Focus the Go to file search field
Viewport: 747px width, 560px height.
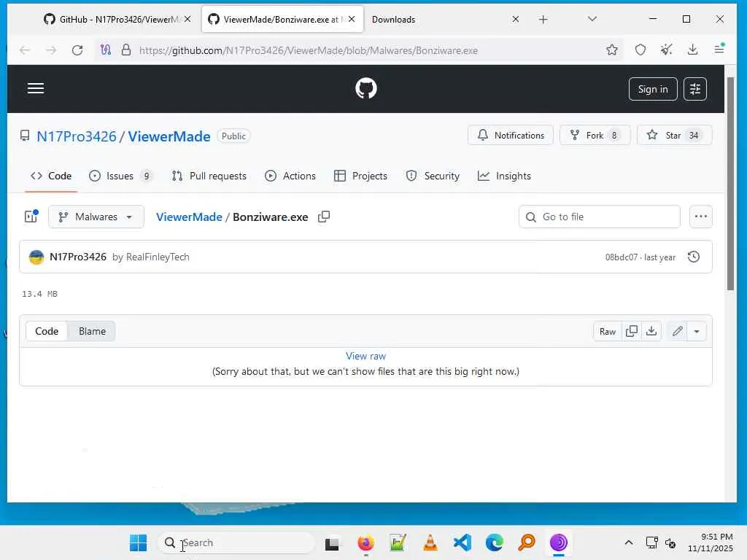600,217
